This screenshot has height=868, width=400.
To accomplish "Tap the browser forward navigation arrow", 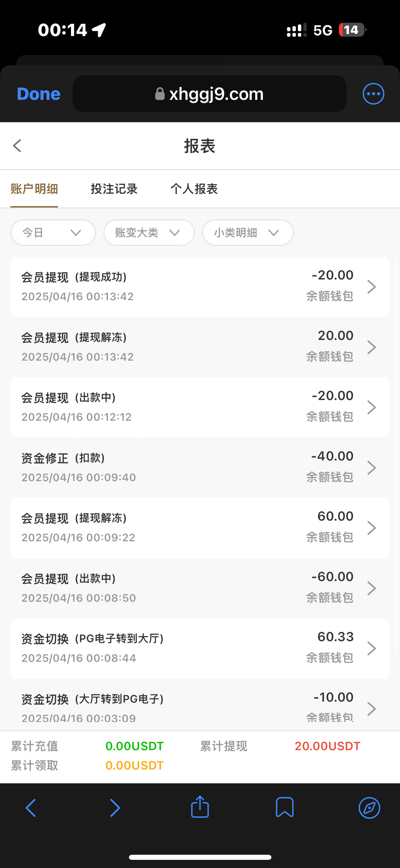I will [x=115, y=808].
